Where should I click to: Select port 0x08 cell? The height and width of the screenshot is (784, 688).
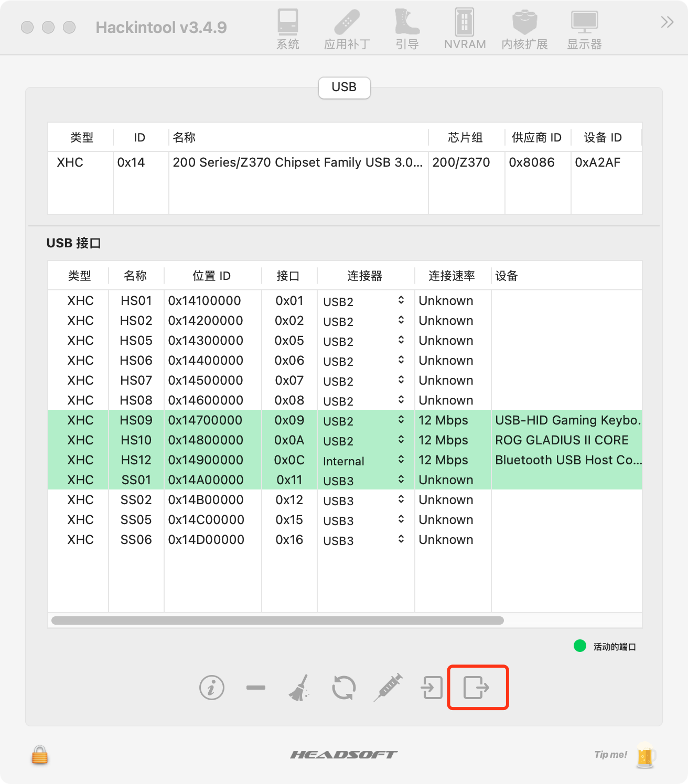289,400
